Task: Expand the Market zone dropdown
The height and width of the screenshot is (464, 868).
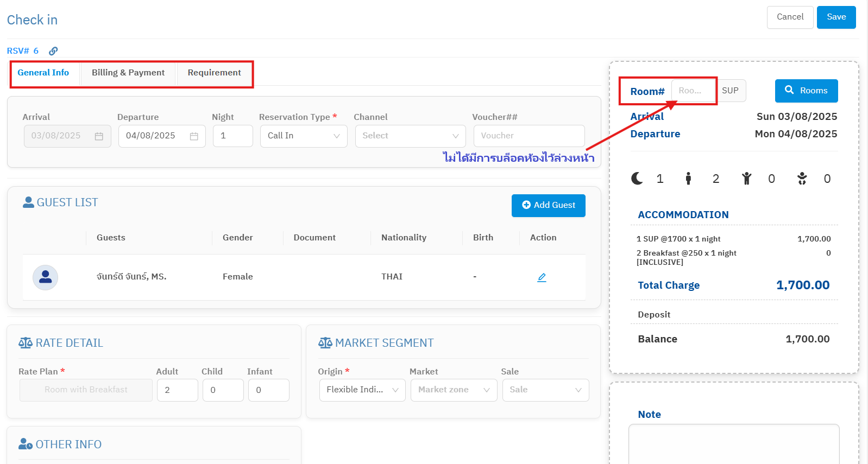Action: [x=454, y=390]
